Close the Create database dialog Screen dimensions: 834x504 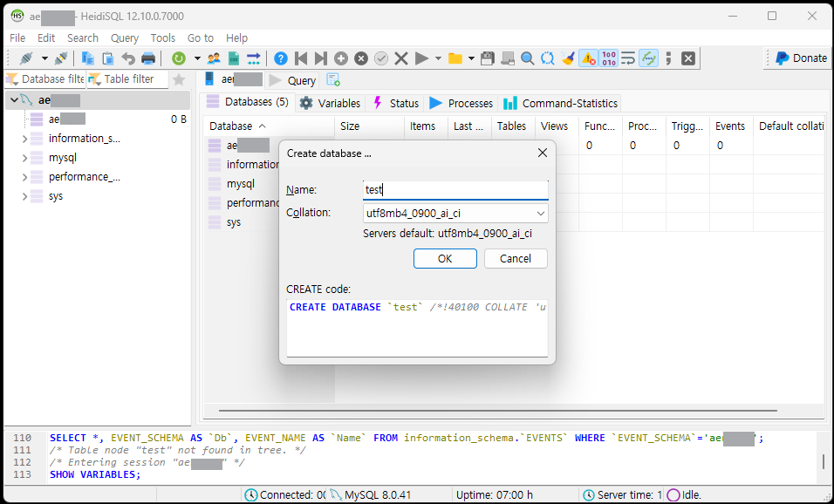pos(542,153)
